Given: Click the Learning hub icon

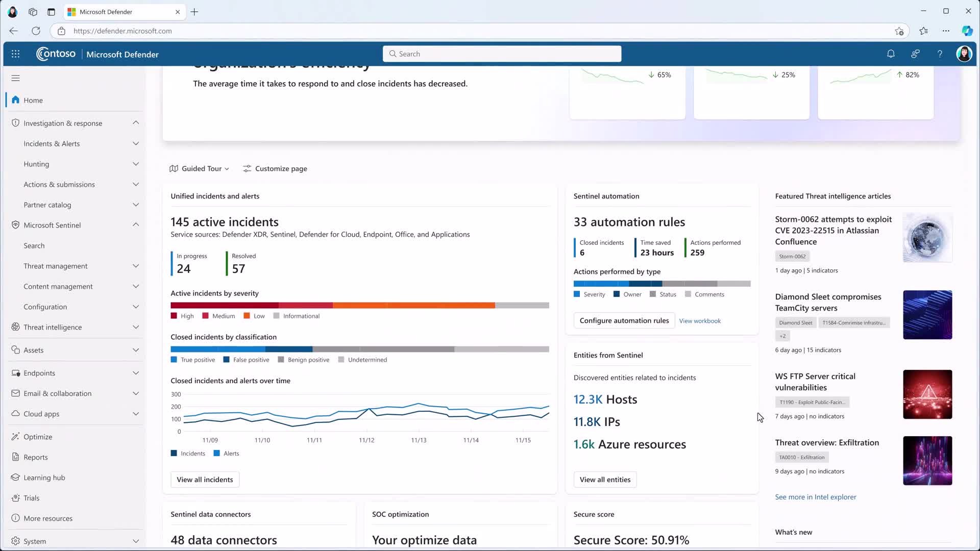Looking at the screenshot, I should click(15, 478).
